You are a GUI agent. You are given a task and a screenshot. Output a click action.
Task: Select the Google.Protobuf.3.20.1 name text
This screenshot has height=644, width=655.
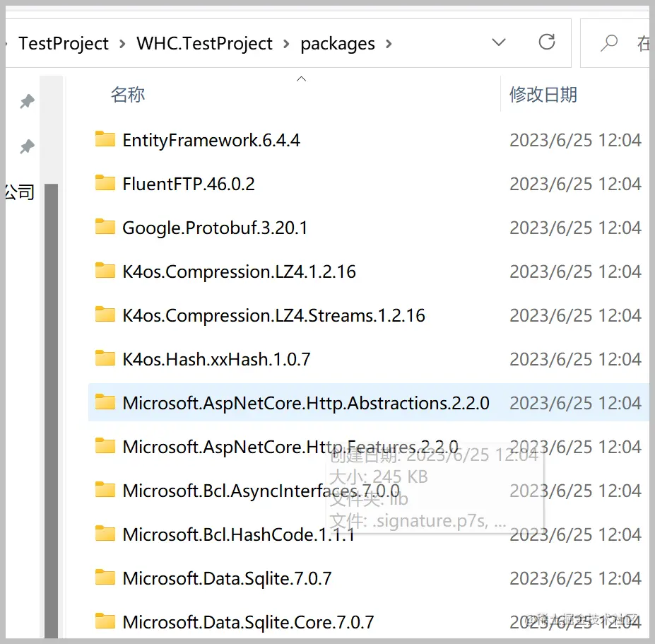click(215, 228)
